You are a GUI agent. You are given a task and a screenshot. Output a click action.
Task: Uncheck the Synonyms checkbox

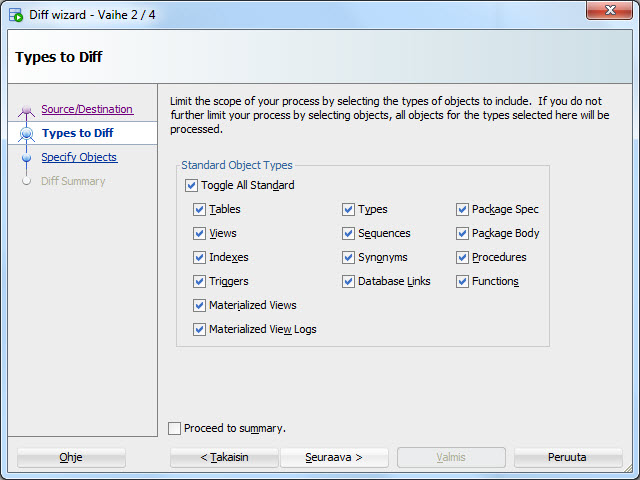pyautogui.click(x=348, y=258)
